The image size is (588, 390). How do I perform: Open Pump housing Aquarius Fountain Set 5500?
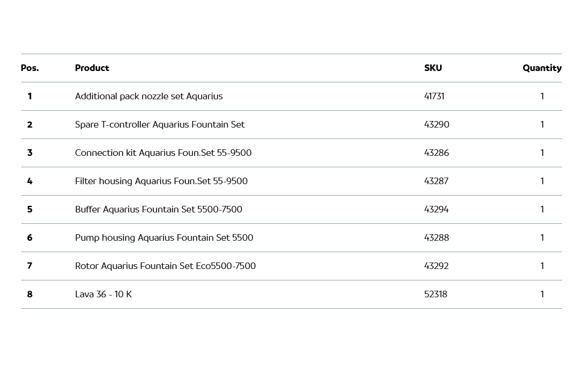164,238
